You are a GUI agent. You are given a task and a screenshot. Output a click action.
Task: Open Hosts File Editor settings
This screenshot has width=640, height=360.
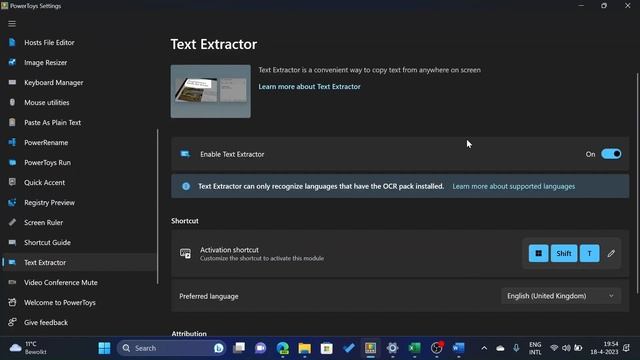tap(49, 42)
